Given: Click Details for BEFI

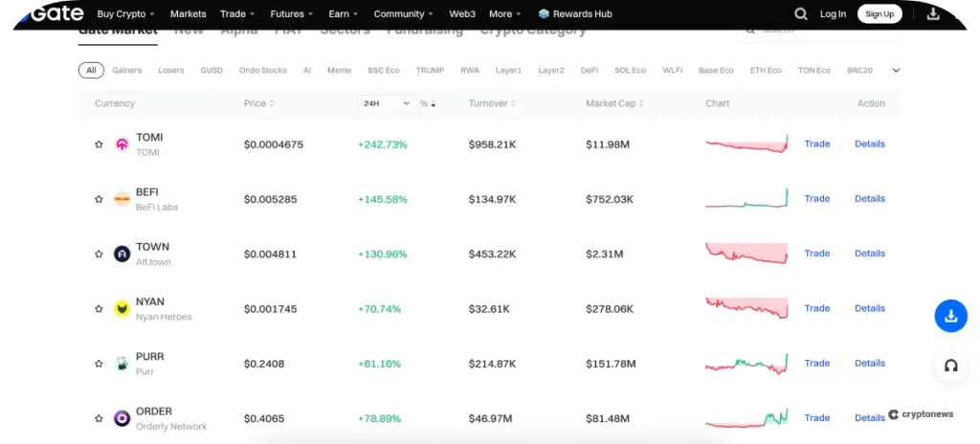Looking at the screenshot, I should 870,199.
